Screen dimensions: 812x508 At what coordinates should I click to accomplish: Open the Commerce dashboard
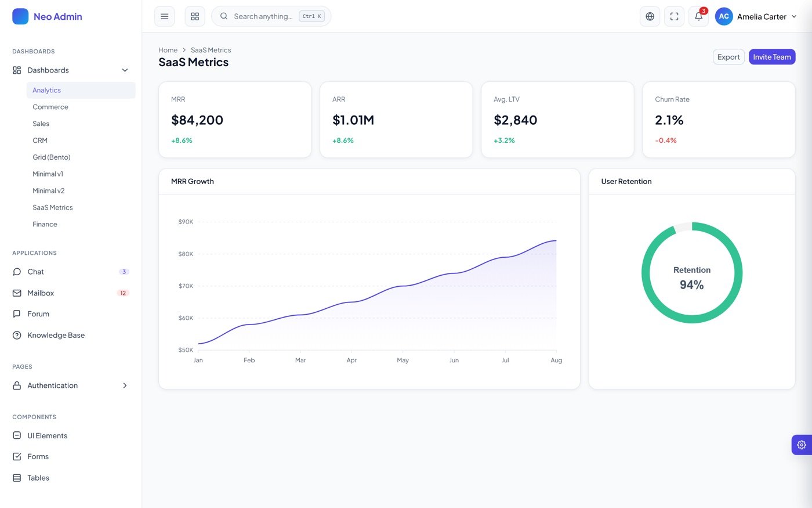(81, 107)
